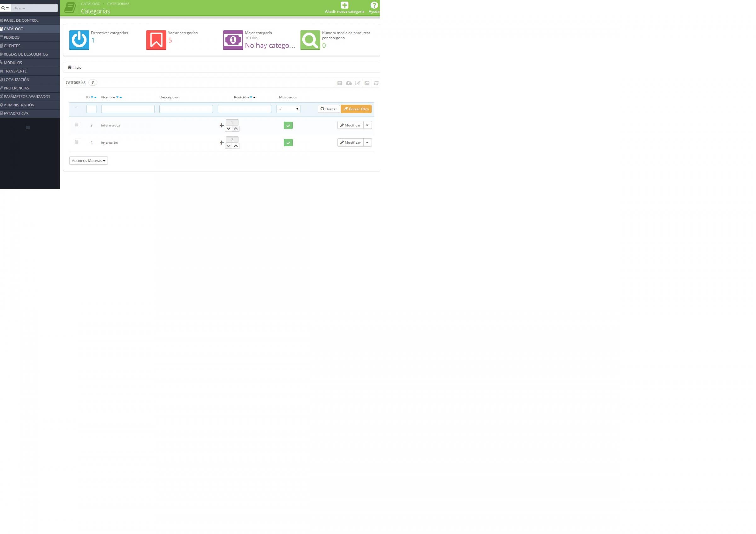Click the Borrar filtro button
Image resolution: width=756 pixels, height=534 pixels.
[x=356, y=109]
